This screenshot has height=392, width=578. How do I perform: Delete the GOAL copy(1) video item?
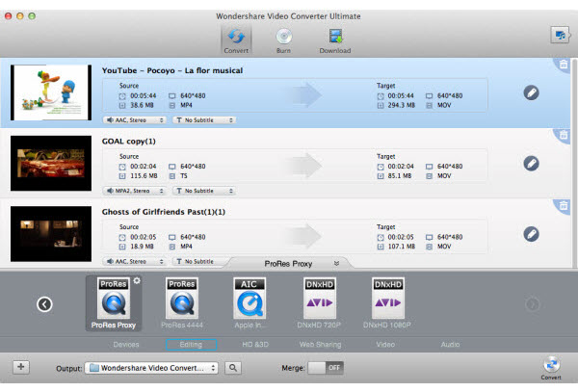pyautogui.click(x=564, y=135)
